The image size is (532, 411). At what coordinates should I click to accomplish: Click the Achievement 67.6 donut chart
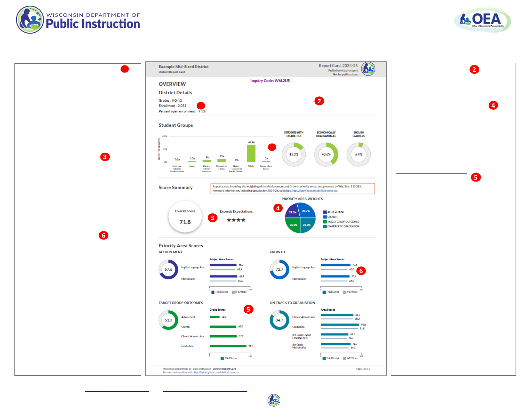168,269
